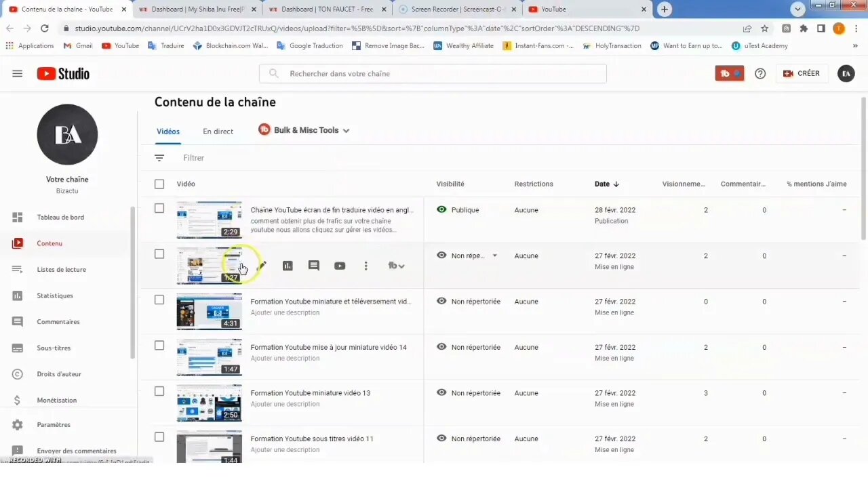Open the help question mark icon
The height and width of the screenshot is (488, 868).
[x=760, y=74]
